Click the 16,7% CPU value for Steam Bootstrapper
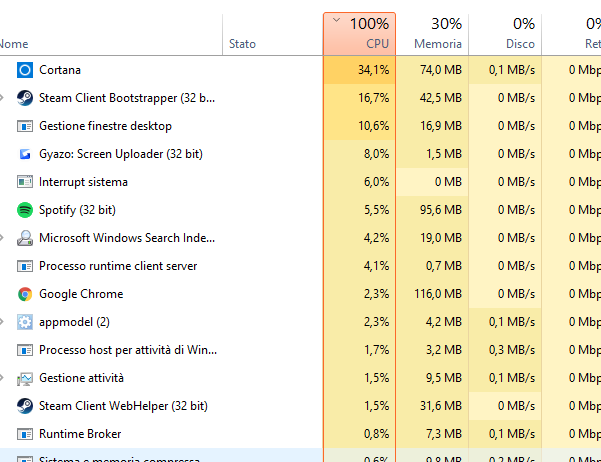The height and width of the screenshot is (462, 601). click(x=373, y=98)
